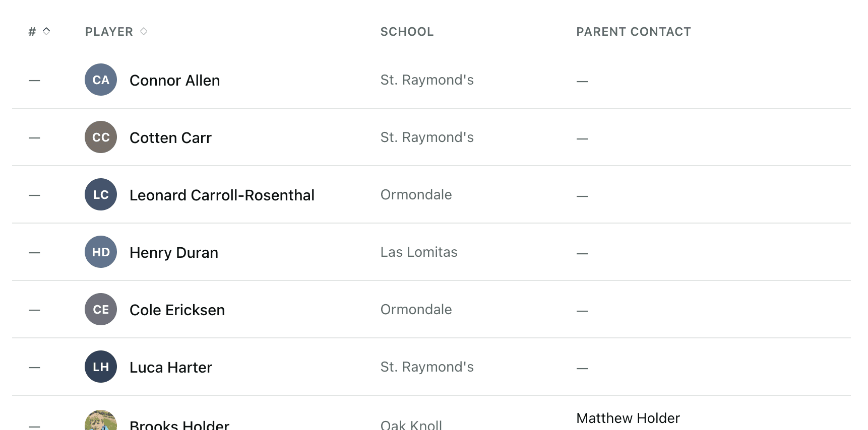Click Cole Ericksen's CE avatar
This screenshot has width=868, height=430.
click(x=101, y=309)
